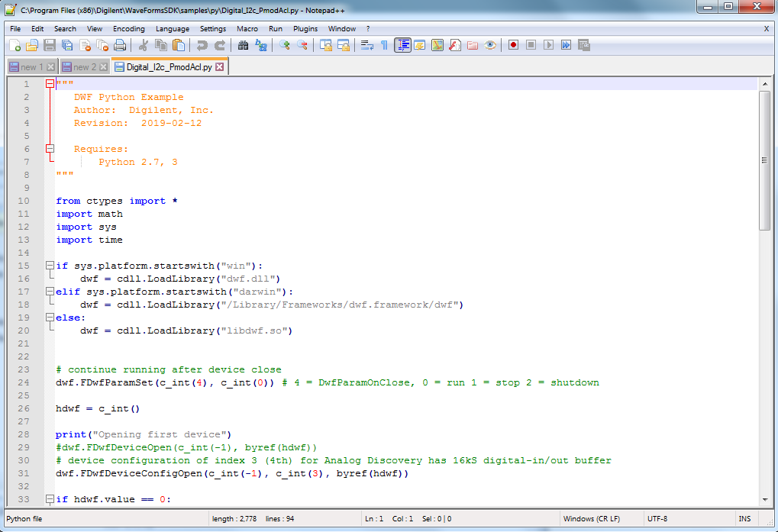Screen dimensions: 778x532
Task: Click the Save Recorded Macro icon
Action: tap(584, 46)
